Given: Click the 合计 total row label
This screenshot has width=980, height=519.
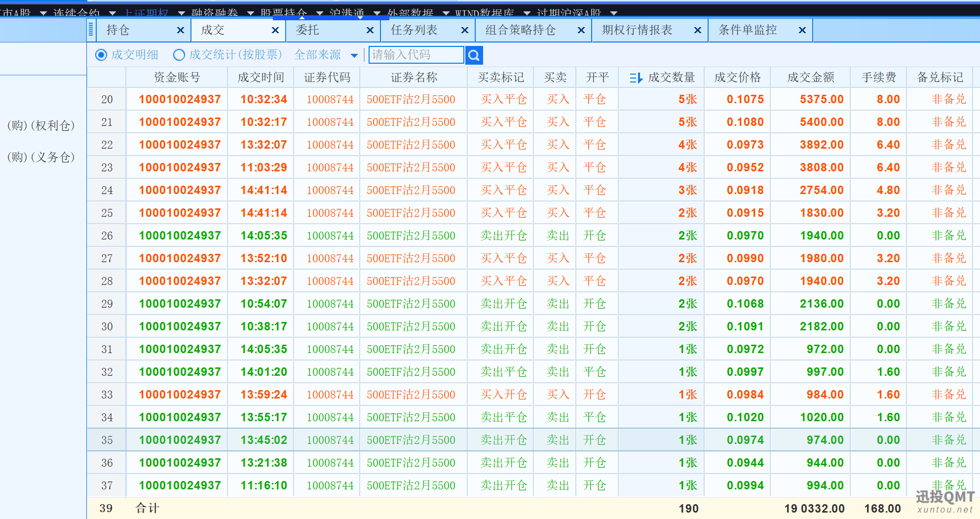Looking at the screenshot, I should point(147,508).
